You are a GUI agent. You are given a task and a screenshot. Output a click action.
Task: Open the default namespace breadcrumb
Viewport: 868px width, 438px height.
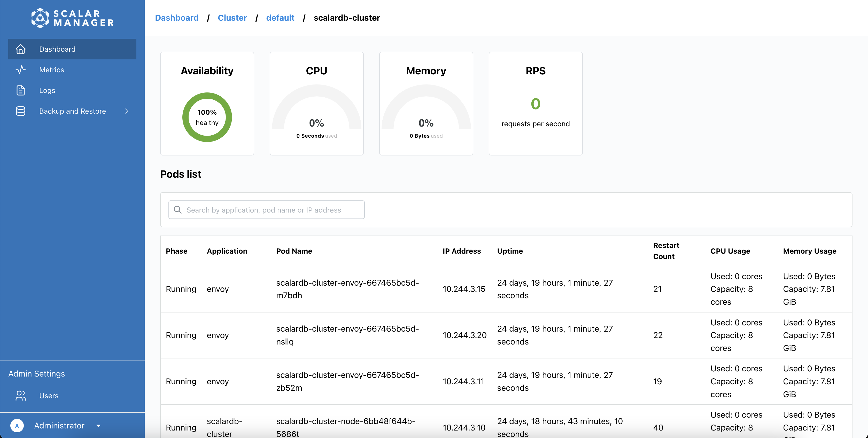click(280, 18)
